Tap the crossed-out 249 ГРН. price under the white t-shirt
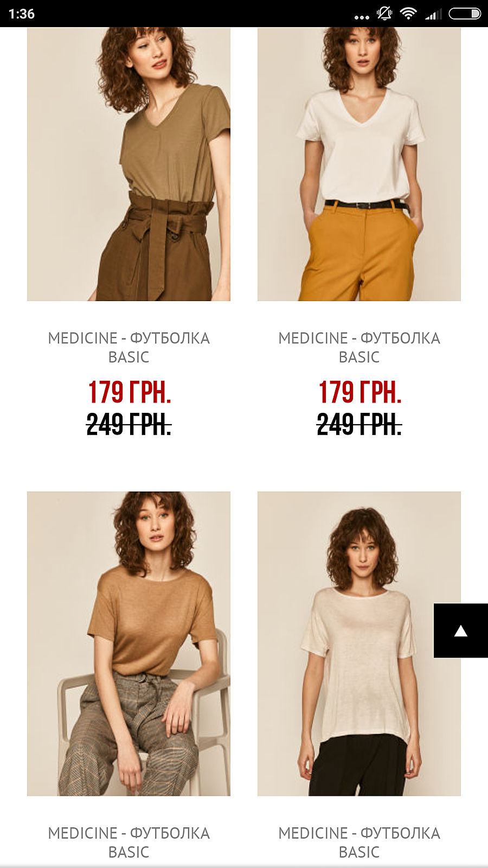The width and height of the screenshot is (488, 868). click(x=359, y=424)
